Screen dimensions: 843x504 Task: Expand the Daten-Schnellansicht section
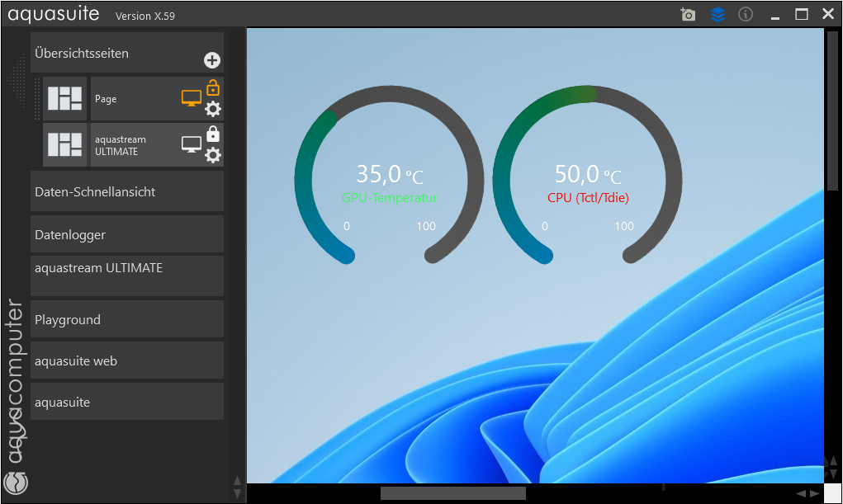point(126,191)
